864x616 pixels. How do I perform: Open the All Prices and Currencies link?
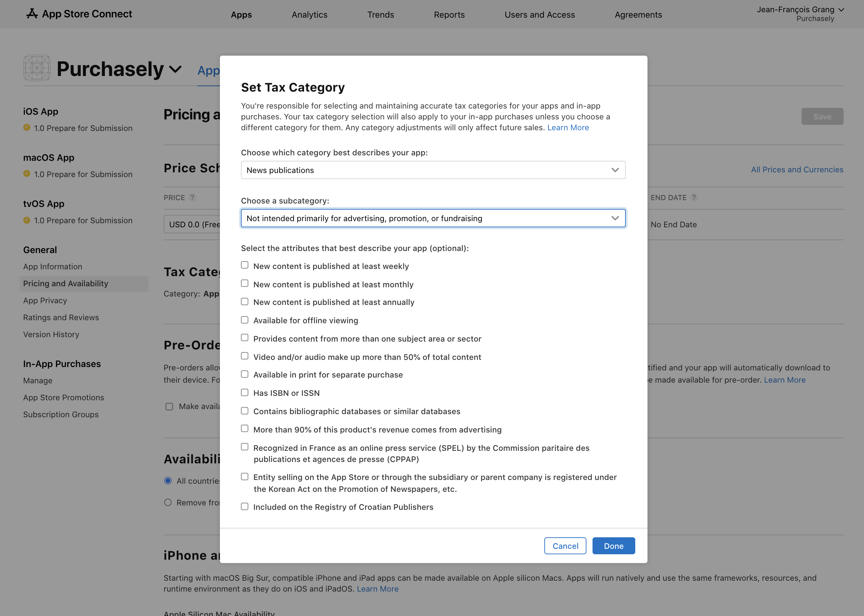pyautogui.click(x=797, y=170)
